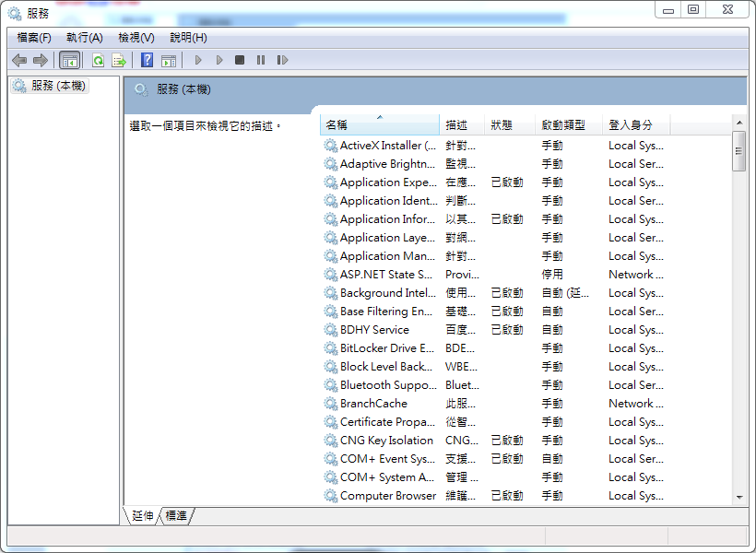Click the Stop service square icon
This screenshot has width=756, height=553.
pos(240,60)
